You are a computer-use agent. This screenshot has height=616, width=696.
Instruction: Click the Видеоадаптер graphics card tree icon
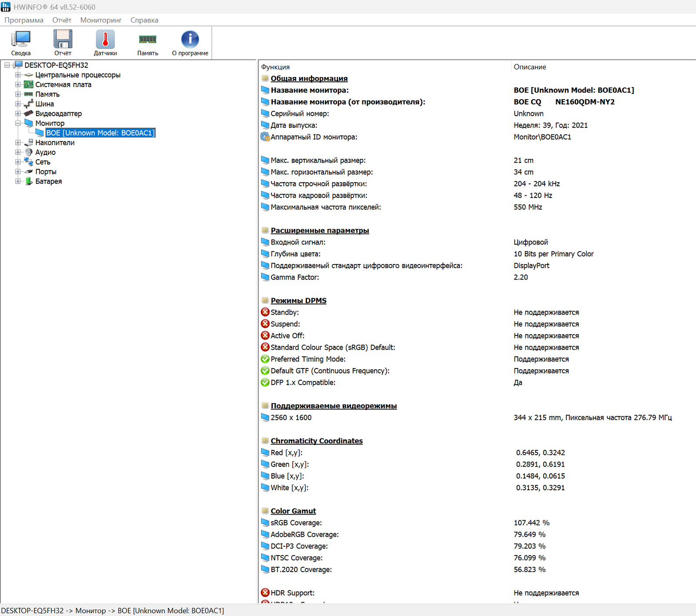29,114
